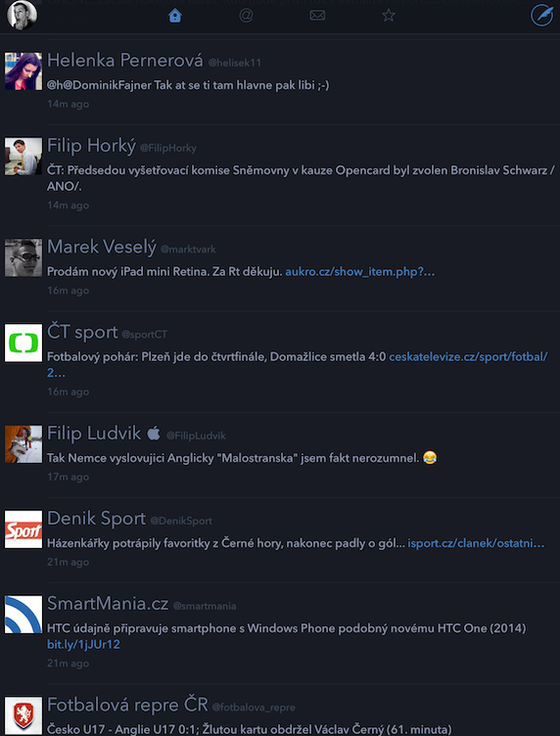View Filip Ludvik's avatar photo
Image resolution: width=560 pixels, height=736 pixels.
(x=23, y=444)
